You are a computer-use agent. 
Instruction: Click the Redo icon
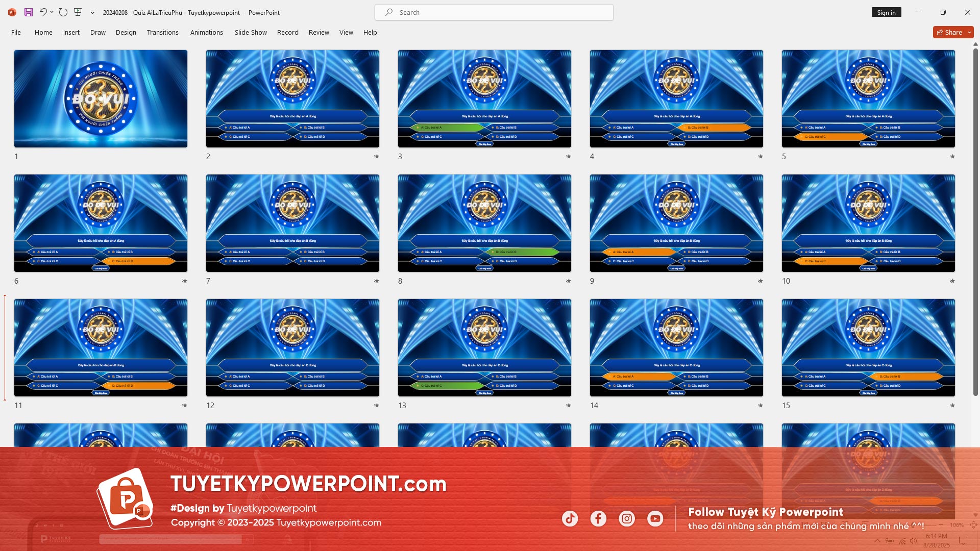63,12
